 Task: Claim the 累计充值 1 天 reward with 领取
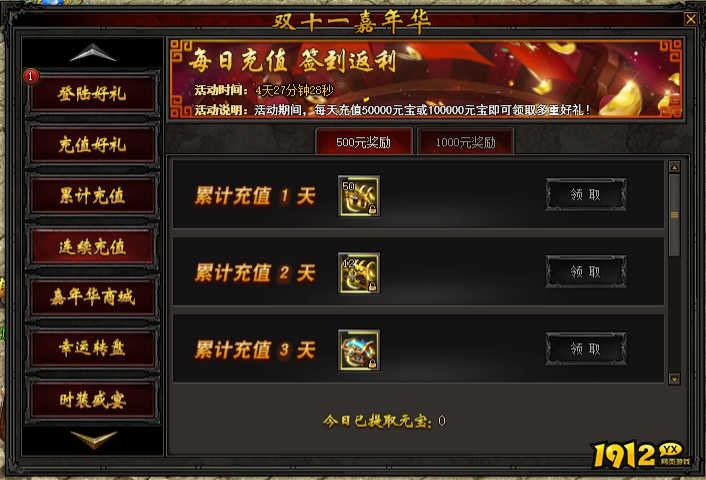586,195
